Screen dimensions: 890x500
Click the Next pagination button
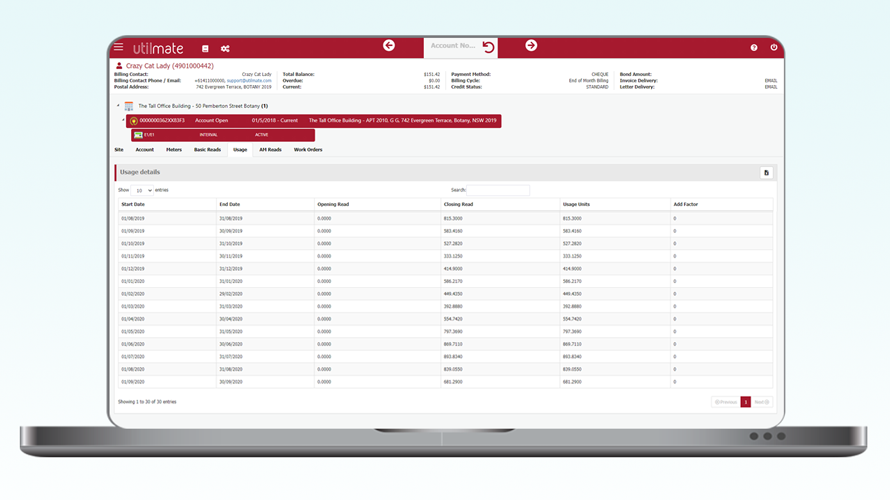point(762,402)
